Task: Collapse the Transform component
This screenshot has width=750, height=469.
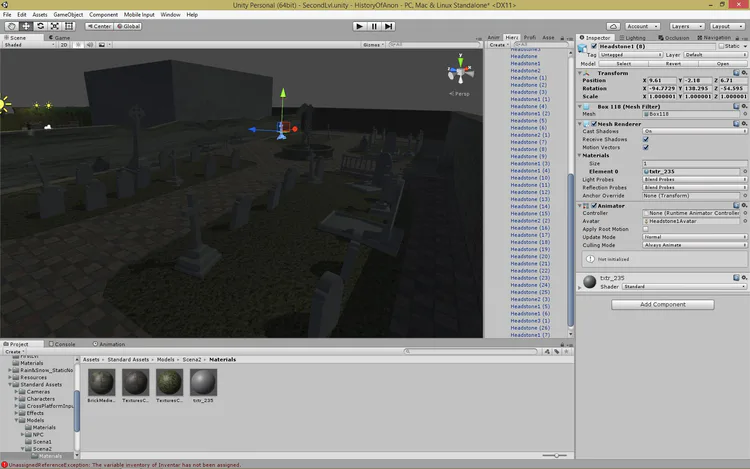Action: 580,73
